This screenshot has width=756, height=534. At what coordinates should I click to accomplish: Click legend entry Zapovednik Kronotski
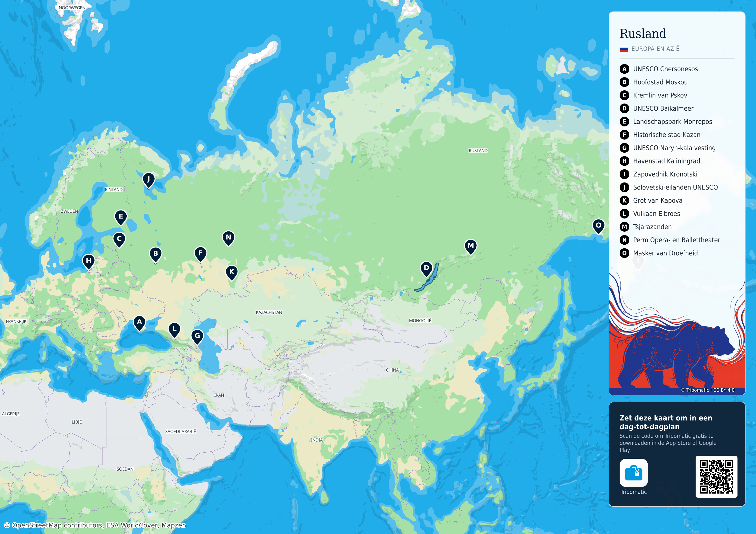[659, 174]
